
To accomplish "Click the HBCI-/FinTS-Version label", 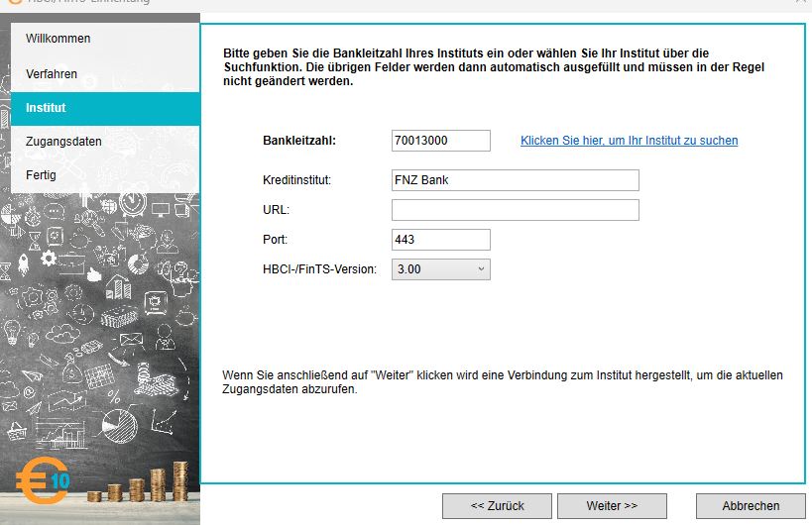I will (x=319, y=269).
